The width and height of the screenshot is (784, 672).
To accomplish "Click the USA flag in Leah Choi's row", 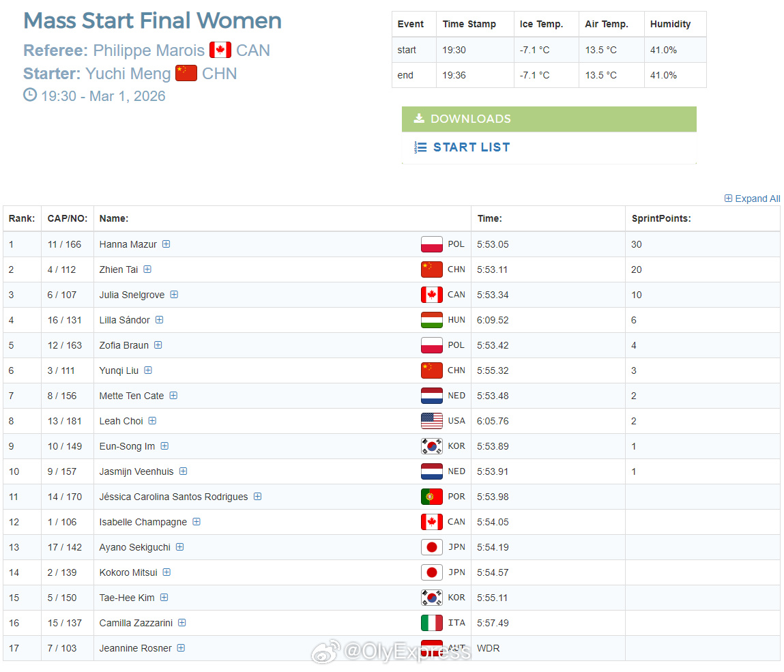I will click(x=431, y=421).
